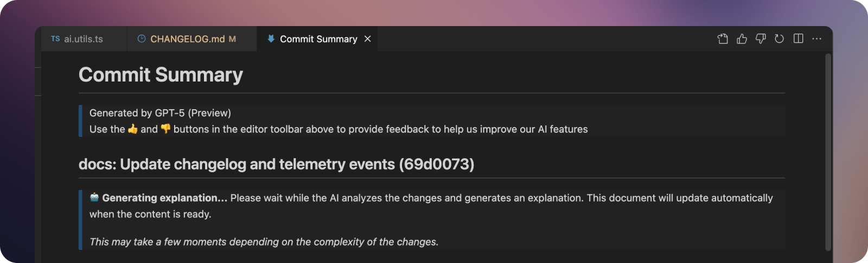The image size is (868, 263).
Task: Select the Commit Summary tab
Action: pyautogui.click(x=317, y=39)
